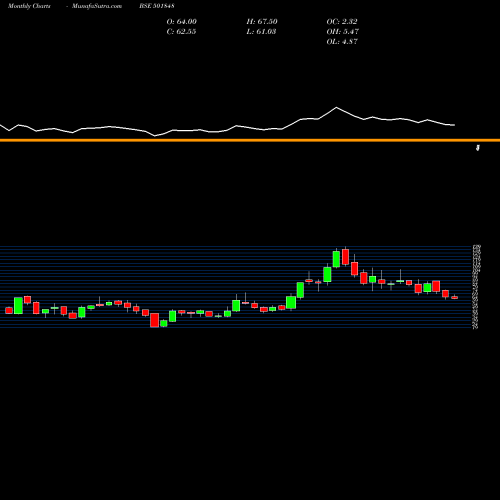
Task: Select the close value 'C: 62.55'
Action: click(x=181, y=32)
